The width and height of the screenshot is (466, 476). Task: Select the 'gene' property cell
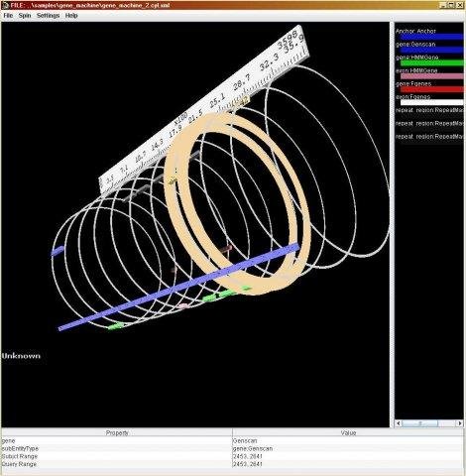click(117, 440)
